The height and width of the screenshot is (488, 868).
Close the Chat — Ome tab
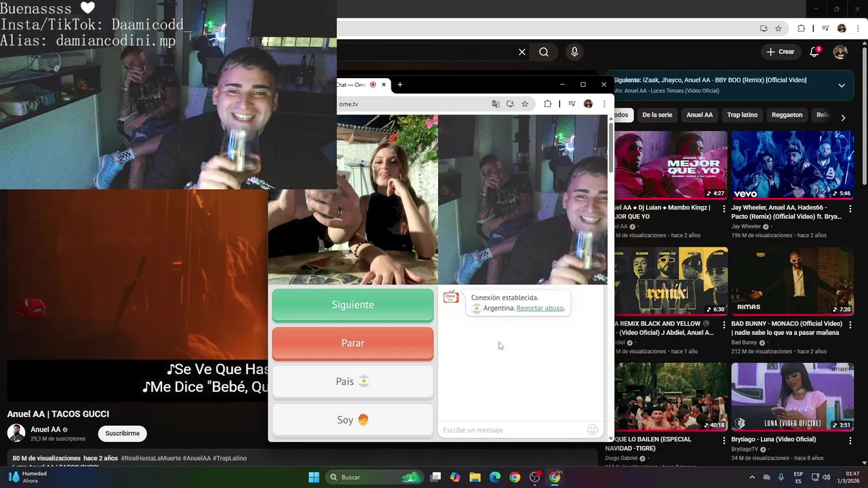384,85
